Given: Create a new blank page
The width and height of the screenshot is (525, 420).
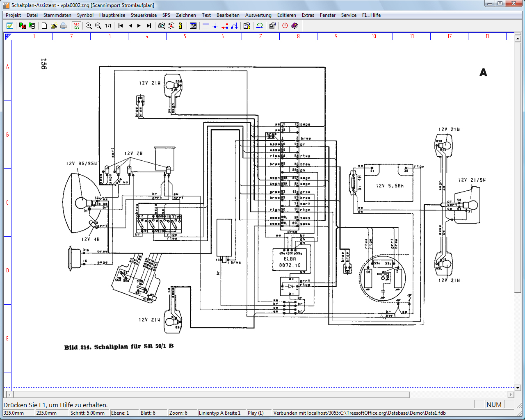Looking at the screenshot, I should coord(44,25).
